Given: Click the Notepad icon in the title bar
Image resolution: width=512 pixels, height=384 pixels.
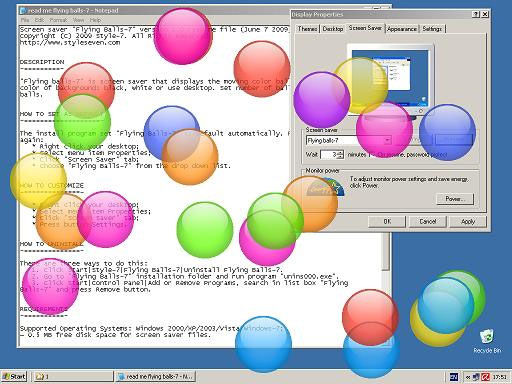Looking at the screenshot, I should (x=23, y=10).
